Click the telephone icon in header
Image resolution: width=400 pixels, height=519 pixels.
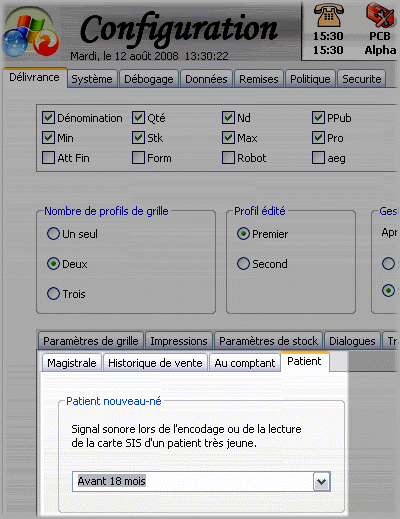328,15
